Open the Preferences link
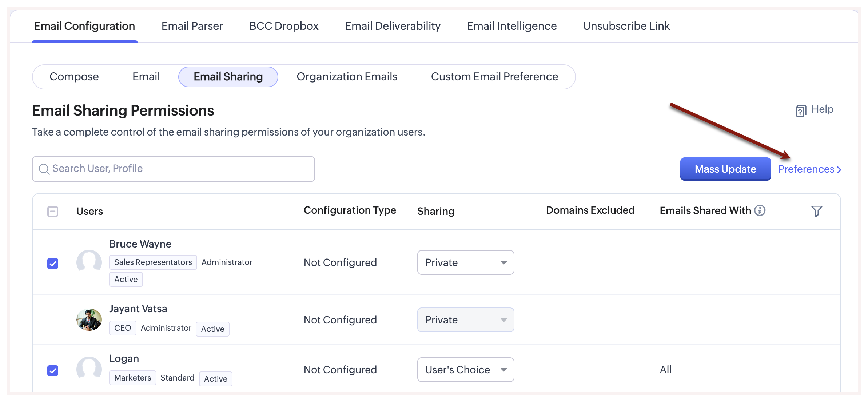Viewport: 868px width, 402px height. tap(806, 169)
